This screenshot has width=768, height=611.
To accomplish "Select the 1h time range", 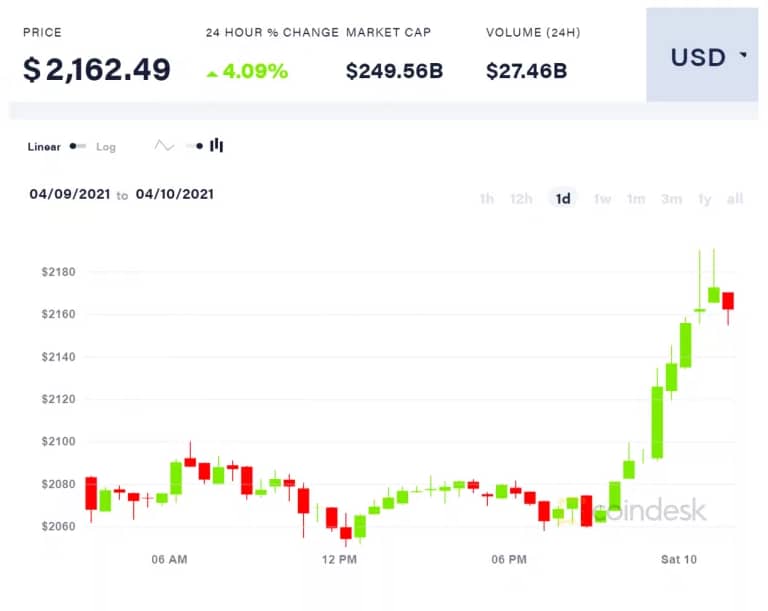I will 486,199.
